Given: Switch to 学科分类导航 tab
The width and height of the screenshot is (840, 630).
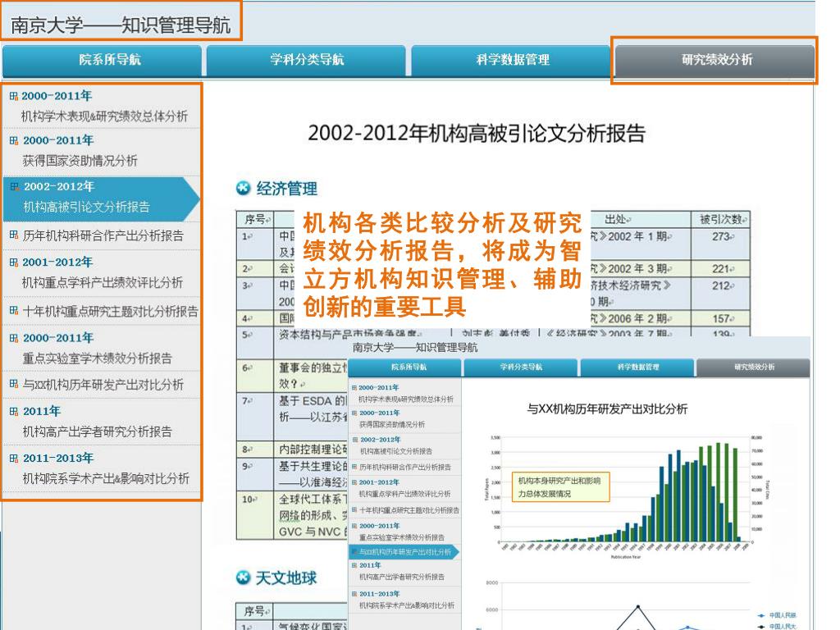Looking at the screenshot, I should click(x=307, y=59).
